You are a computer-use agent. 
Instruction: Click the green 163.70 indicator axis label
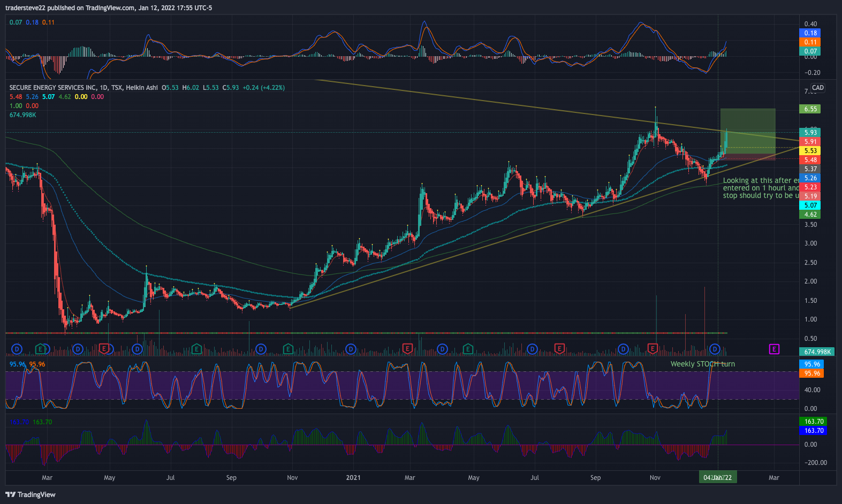pyautogui.click(x=813, y=422)
